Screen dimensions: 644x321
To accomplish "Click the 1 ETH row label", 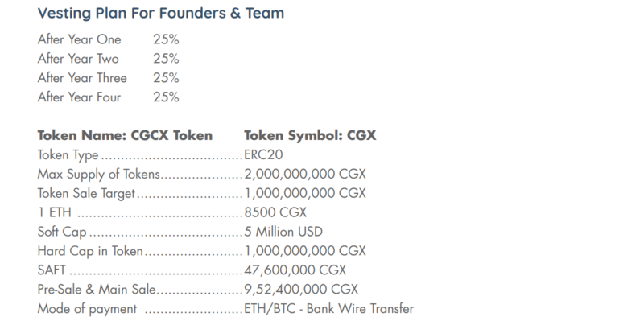I will [54, 212].
